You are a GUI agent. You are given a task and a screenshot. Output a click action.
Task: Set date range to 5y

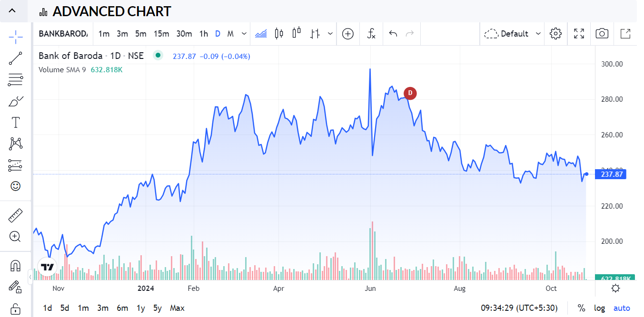point(158,308)
